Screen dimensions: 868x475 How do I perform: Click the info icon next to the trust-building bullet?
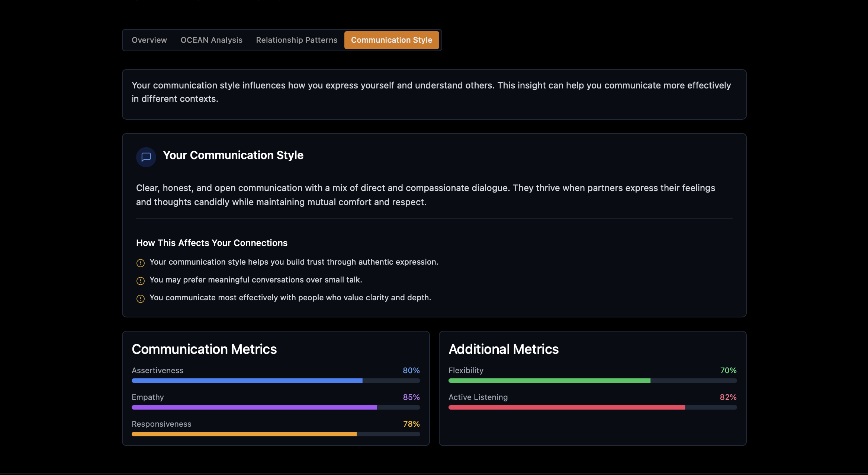(141, 263)
